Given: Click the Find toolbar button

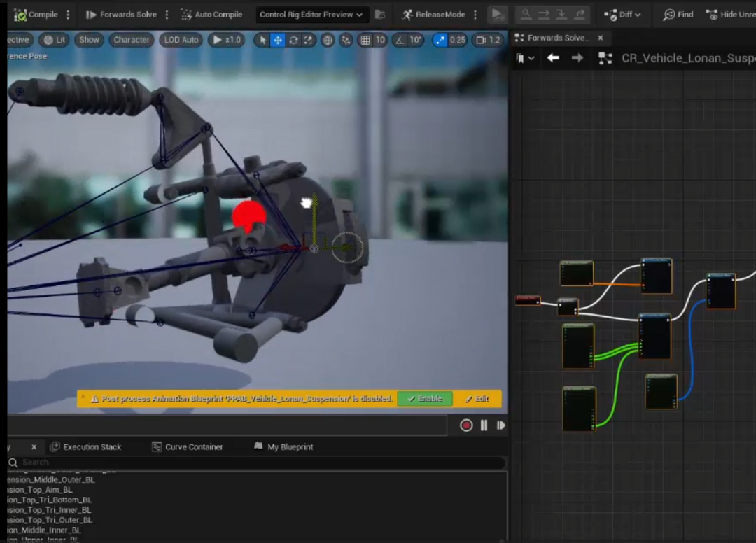Looking at the screenshot, I should click(x=678, y=15).
